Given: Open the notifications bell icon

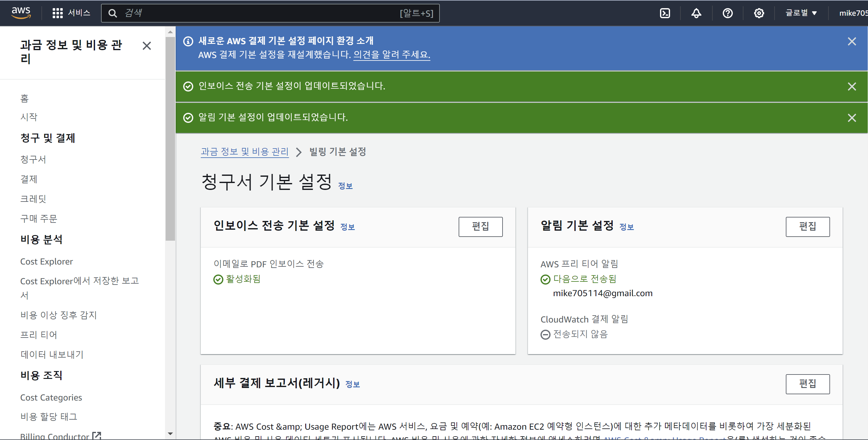Looking at the screenshot, I should coord(696,13).
